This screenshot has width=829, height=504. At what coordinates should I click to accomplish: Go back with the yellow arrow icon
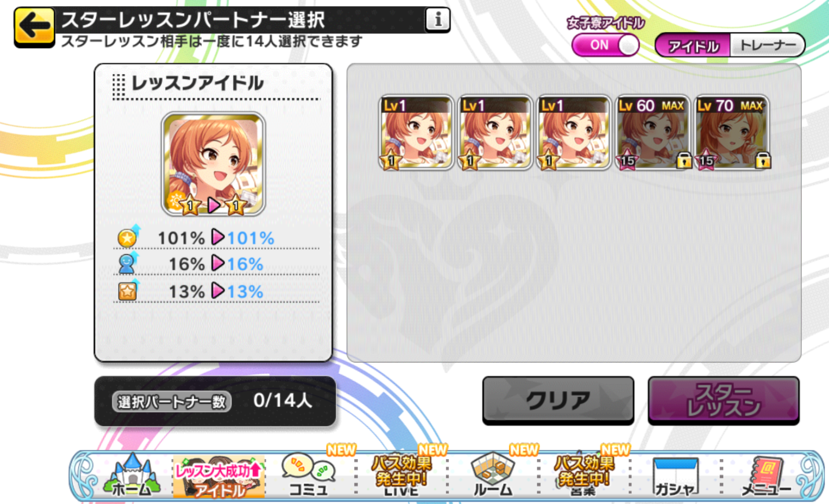[34, 27]
